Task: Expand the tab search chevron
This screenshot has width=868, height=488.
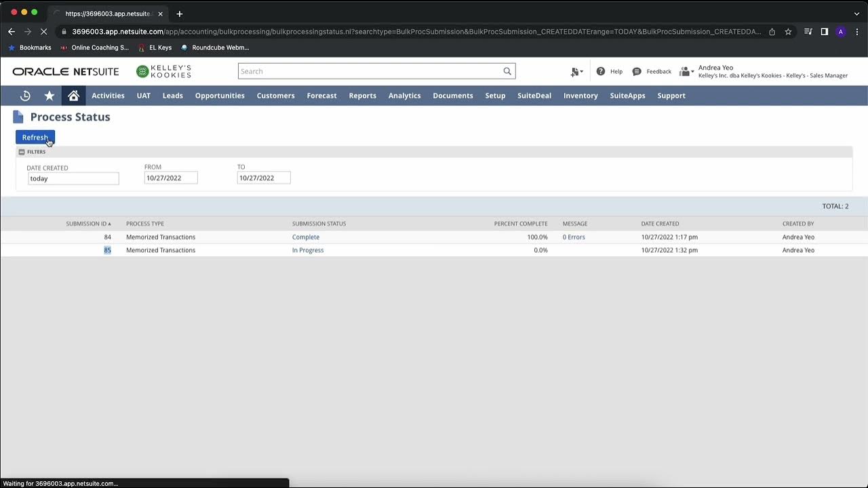Action: pyautogui.click(x=856, y=14)
